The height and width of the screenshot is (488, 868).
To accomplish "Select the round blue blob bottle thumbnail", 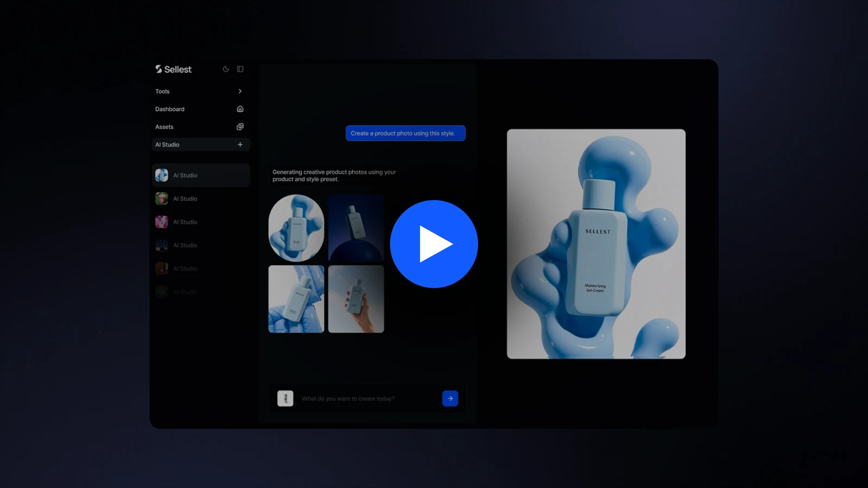I will pos(296,228).
